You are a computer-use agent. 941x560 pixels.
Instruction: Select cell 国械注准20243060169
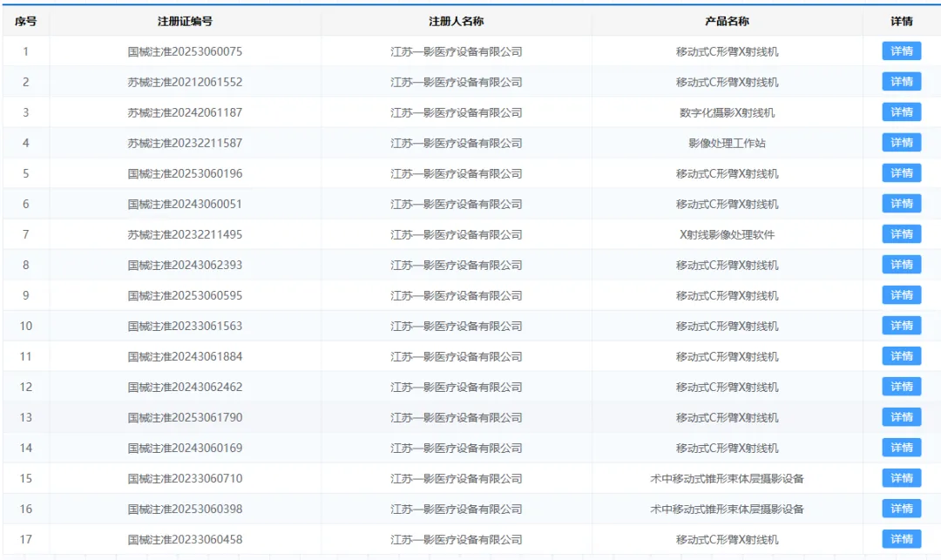tap(185, 449)
